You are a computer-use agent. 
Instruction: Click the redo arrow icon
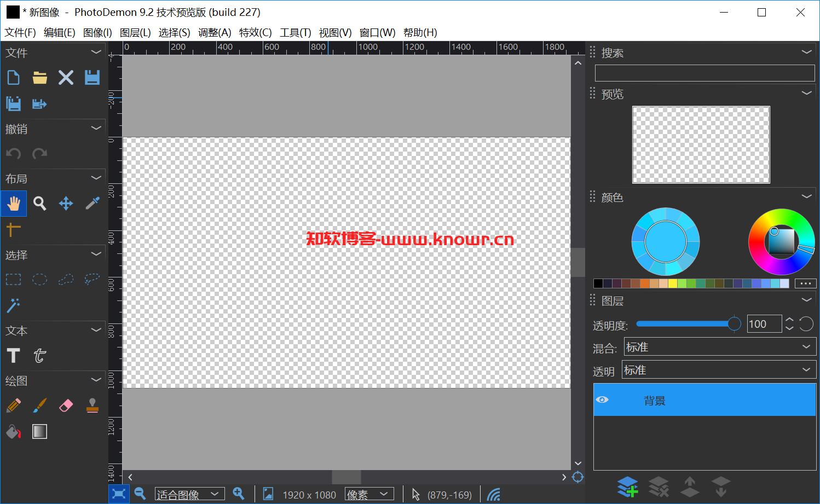click(39, 154)
